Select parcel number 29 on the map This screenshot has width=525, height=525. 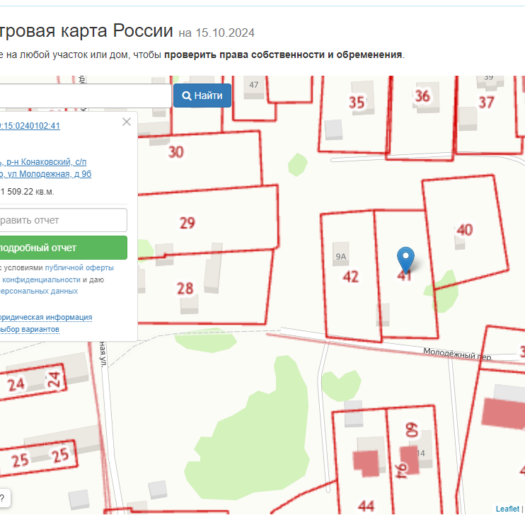[x=187, y=223]
